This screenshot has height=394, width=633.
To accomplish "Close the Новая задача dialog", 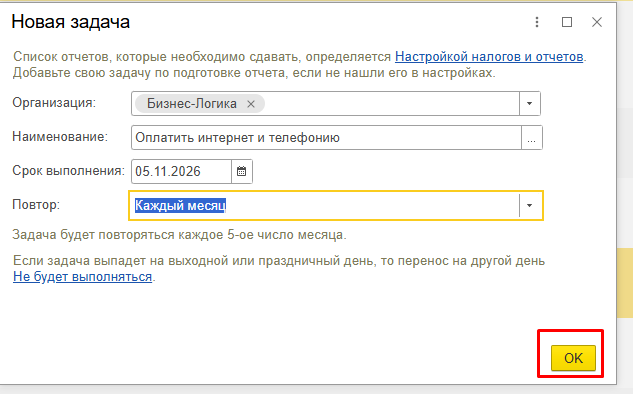I will (597, 22).
